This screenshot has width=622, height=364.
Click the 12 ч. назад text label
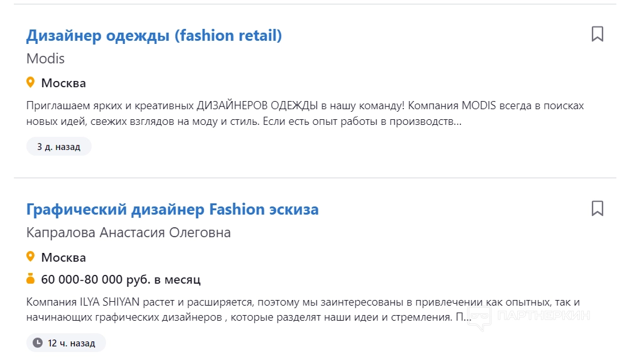[x=72, y=343]
